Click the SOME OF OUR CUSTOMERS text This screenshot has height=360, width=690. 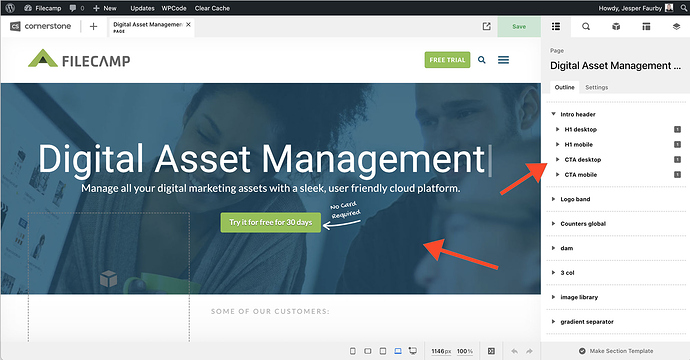pyautogui.click(x=270, y=311)
